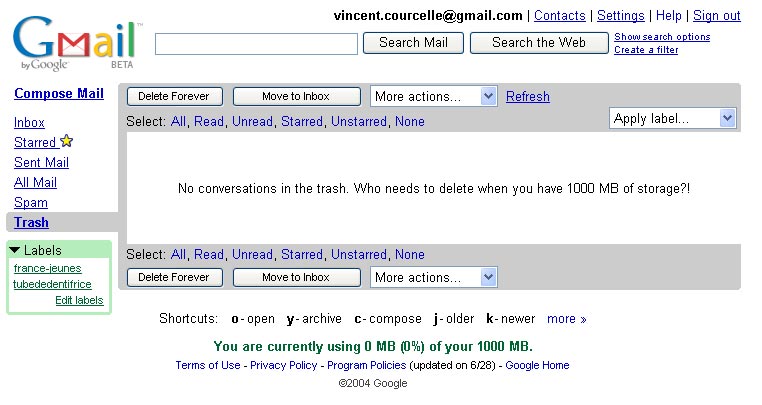Open Show search options link
This screenshot has height=405, width=762.
(x=662, y=37)
